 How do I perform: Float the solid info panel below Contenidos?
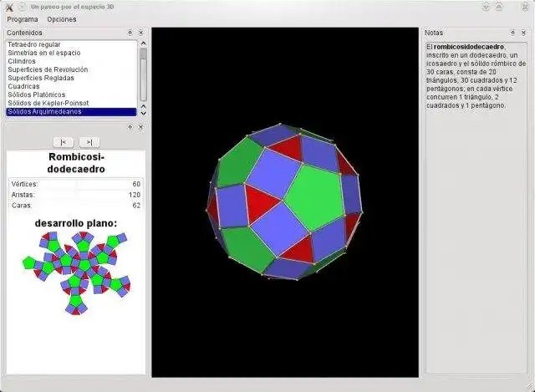[130, 127]
